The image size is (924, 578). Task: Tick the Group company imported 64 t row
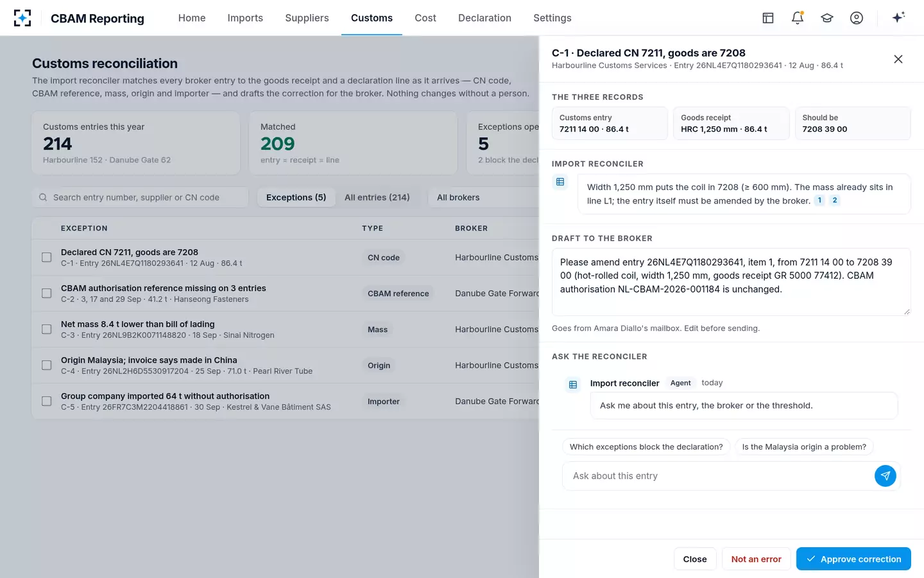[x=47, y=401]
